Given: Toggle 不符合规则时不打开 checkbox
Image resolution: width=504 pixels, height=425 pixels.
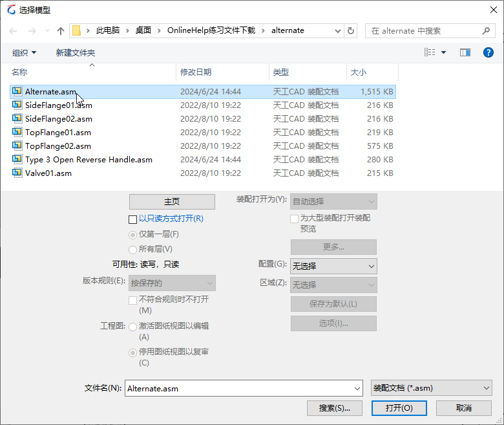Looking at the screenshot, I should point(132,301).
